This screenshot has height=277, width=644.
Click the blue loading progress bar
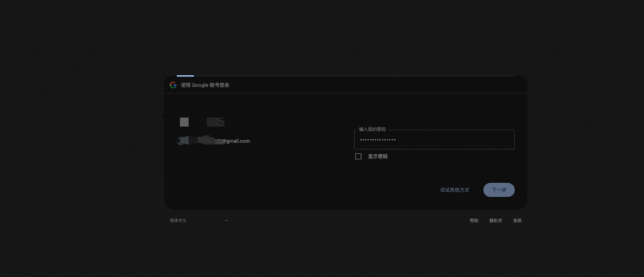tap(185, 76)
